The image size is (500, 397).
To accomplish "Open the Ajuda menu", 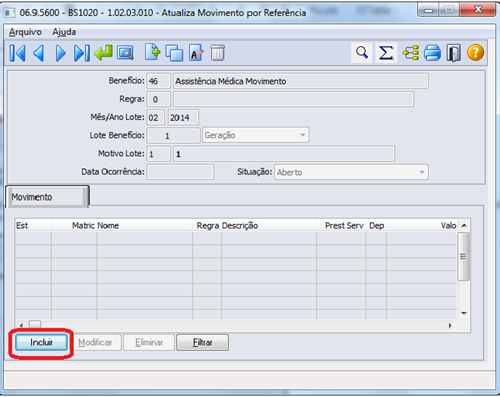I will (x=64, y=32).
